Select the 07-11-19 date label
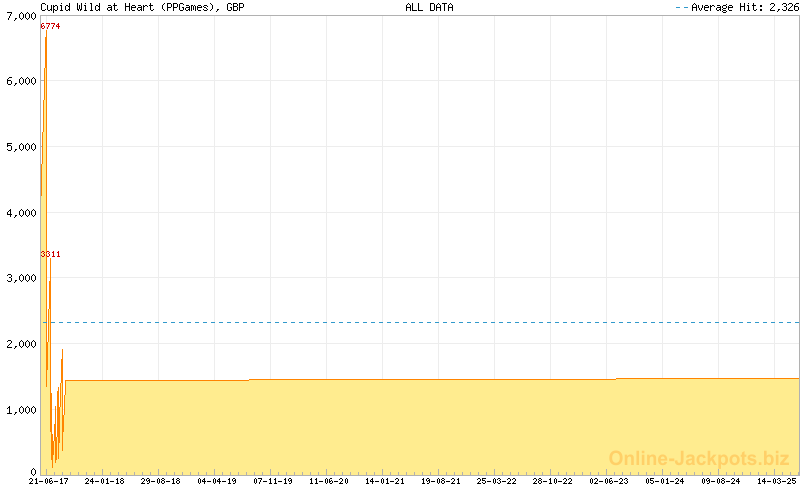Image resolution: width=800 pixels, height=490 pixels. point(273,481)
